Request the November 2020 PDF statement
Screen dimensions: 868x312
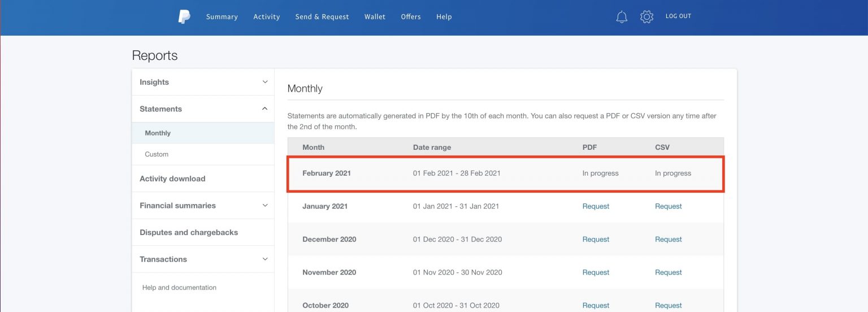[596, 272]
